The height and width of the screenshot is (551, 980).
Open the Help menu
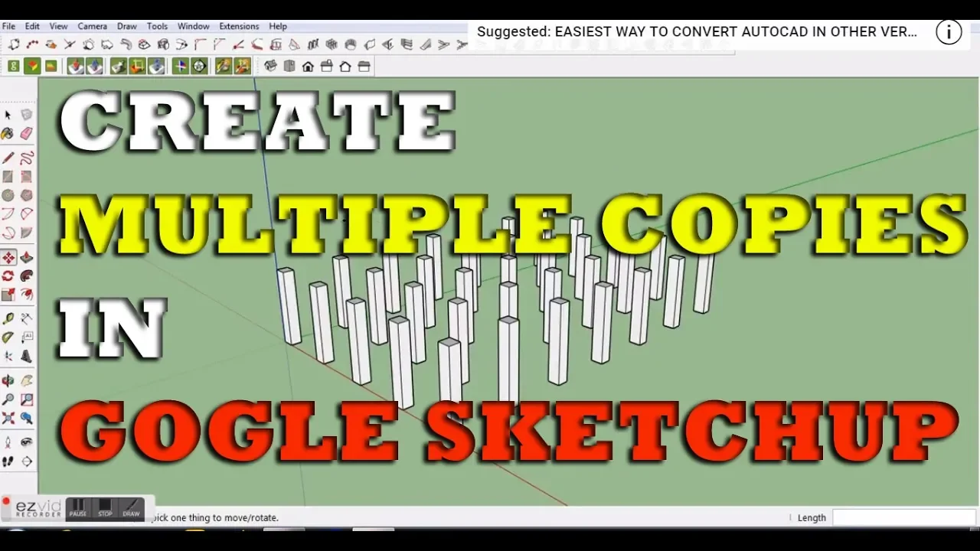(x=278, y=26)
